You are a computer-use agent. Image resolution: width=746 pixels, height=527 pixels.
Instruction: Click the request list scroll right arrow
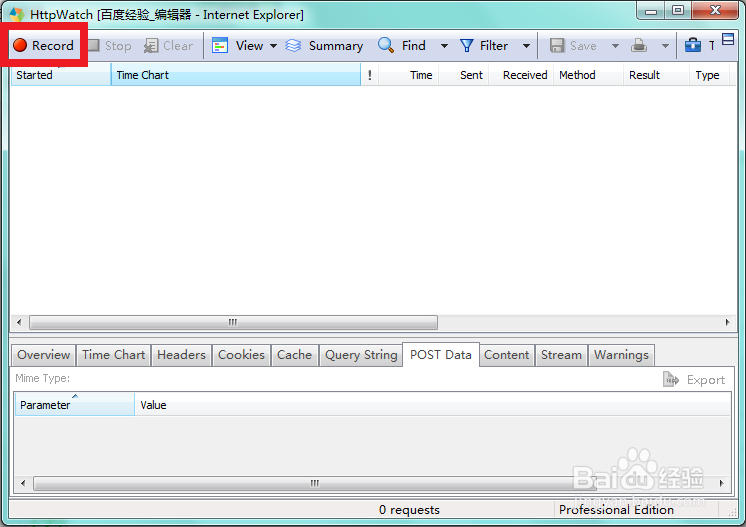pos(727,322)
